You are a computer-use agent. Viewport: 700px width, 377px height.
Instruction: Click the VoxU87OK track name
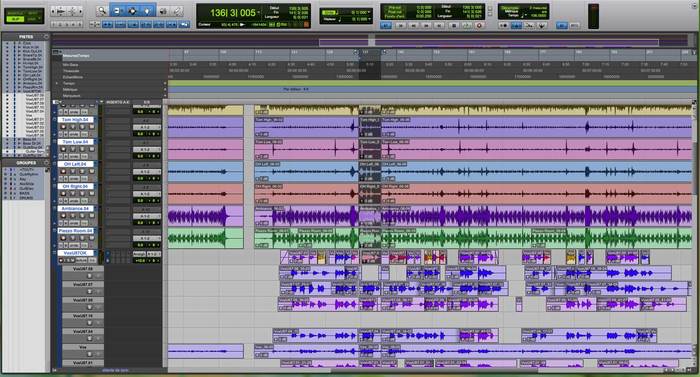click(x=75, y=253)
